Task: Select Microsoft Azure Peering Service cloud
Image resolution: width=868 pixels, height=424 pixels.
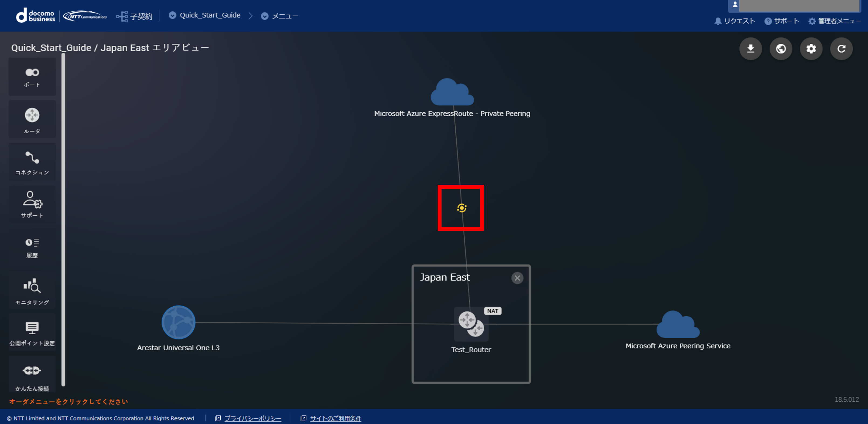Action: 678,324
